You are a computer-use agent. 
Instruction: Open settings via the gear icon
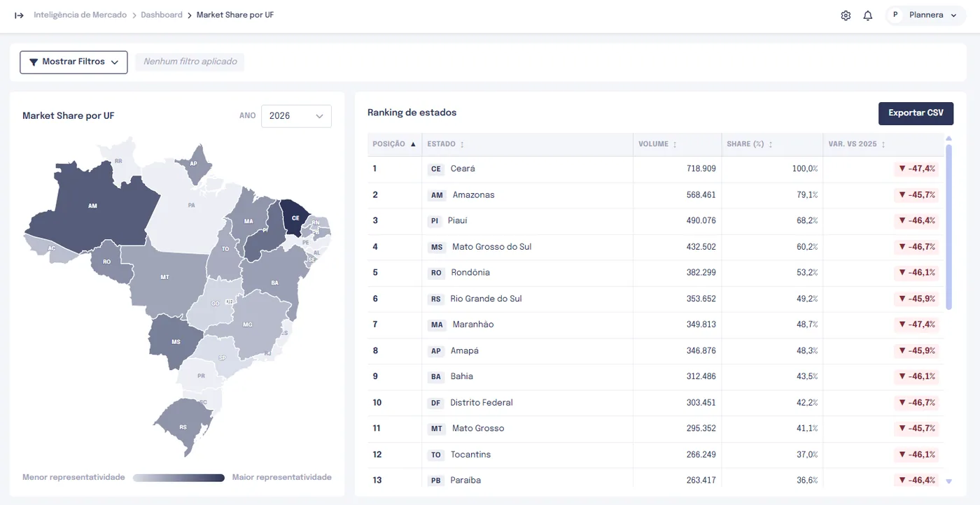[846, 15]
